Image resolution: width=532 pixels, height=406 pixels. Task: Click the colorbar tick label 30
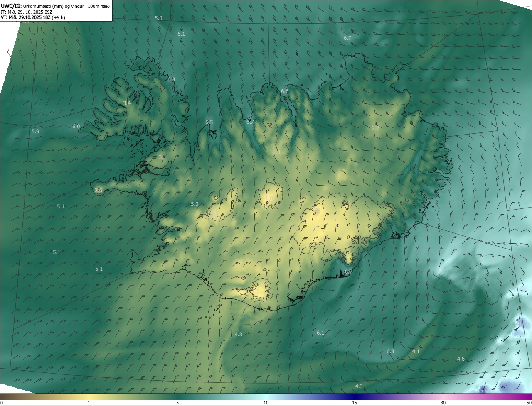tap(443, 403)
